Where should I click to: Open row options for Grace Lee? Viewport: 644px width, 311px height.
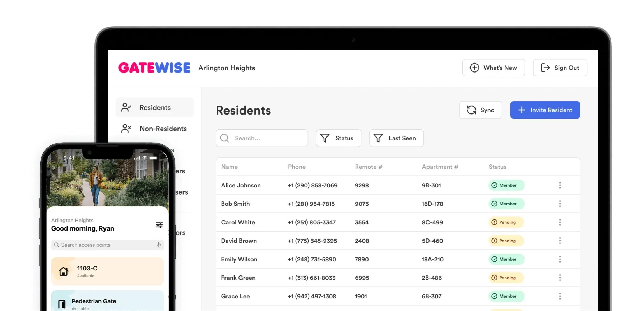click(x=560, y=296)
